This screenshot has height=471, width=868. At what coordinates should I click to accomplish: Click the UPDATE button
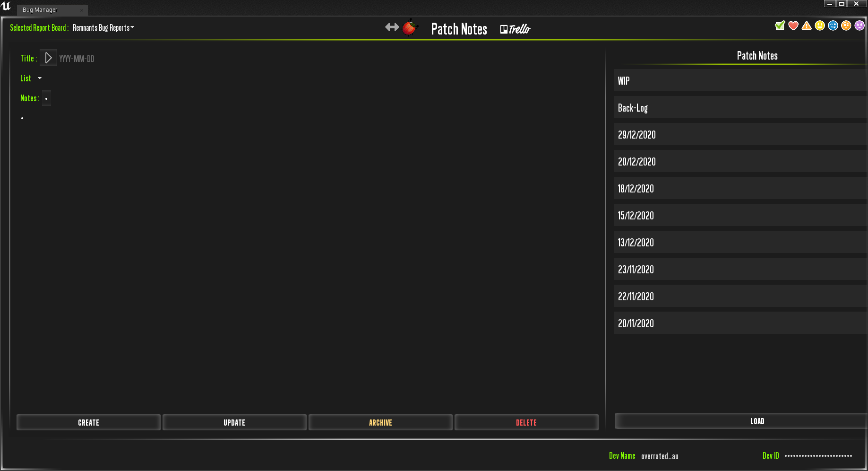(234, 422)
